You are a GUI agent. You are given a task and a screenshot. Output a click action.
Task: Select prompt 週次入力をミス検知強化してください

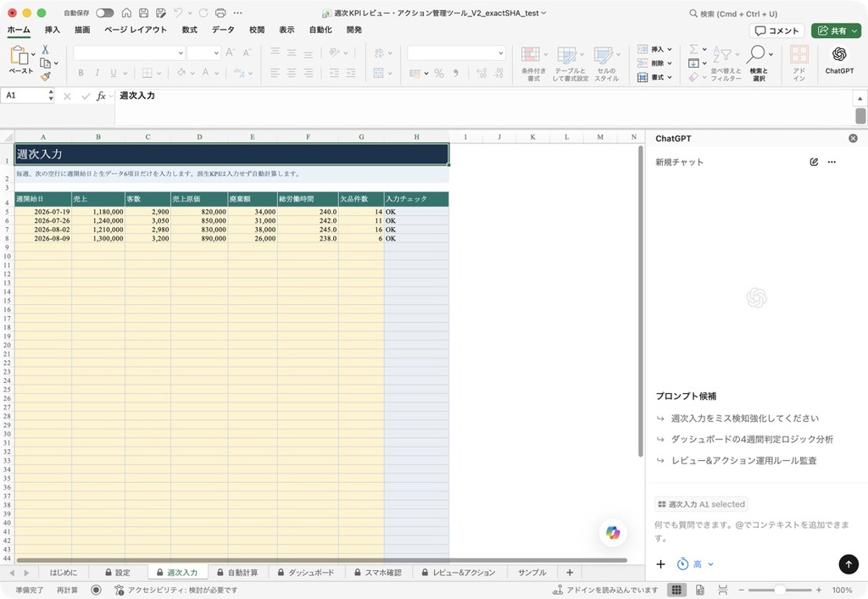[x=744, y=419]
